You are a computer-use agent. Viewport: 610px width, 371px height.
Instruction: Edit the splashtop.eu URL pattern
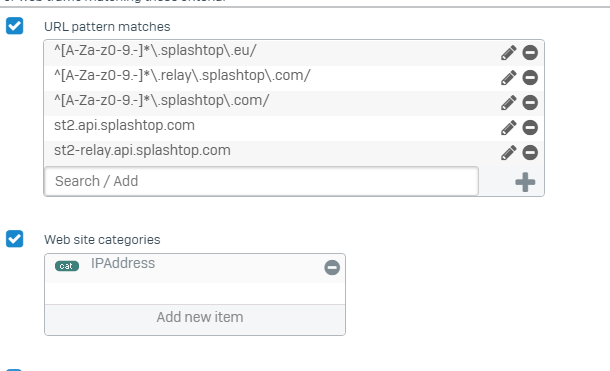508,52
